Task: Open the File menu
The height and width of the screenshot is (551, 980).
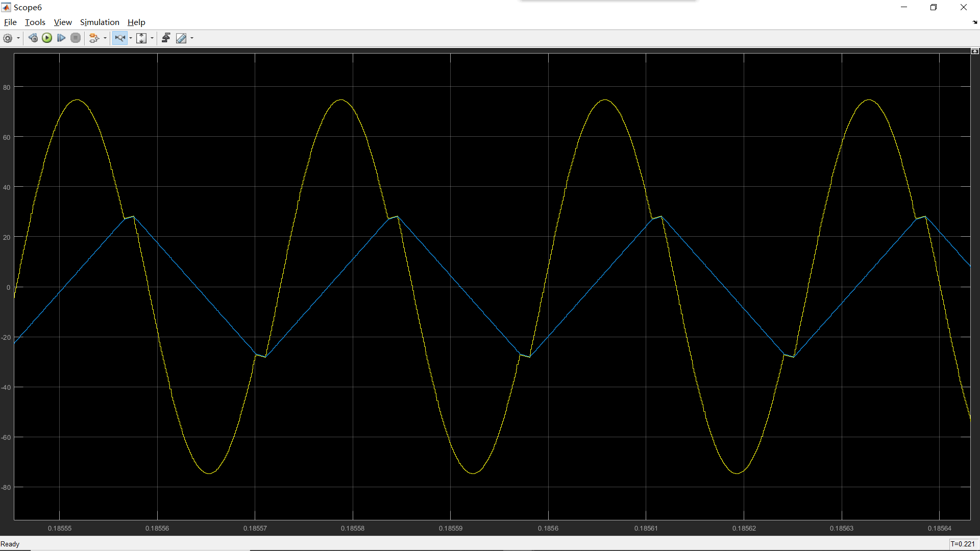Action: tap(10, 22)
